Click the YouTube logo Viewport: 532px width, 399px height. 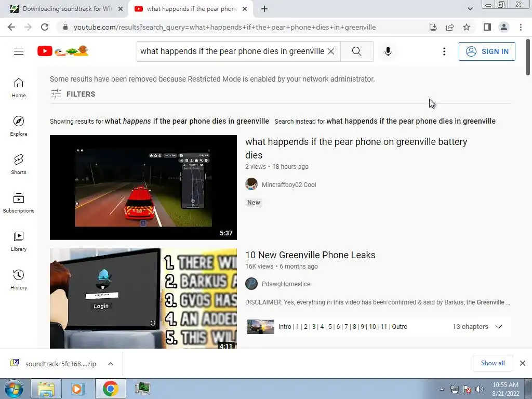pos(63,51)
